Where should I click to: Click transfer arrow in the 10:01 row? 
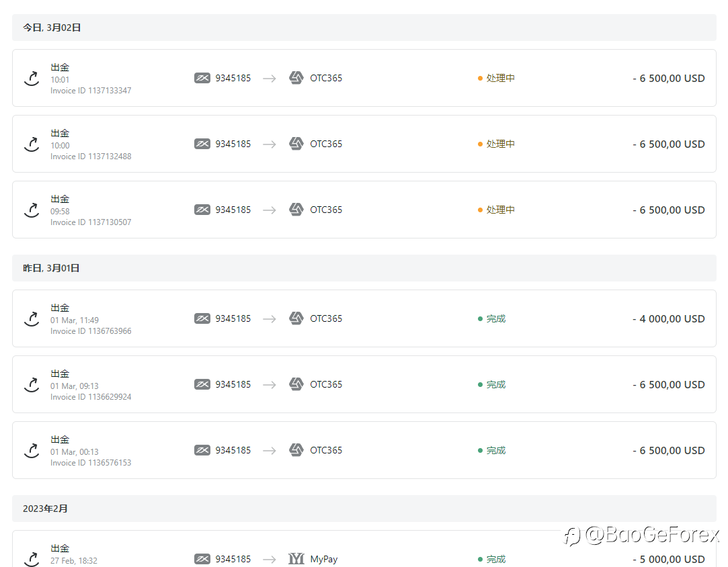point(270,79)
